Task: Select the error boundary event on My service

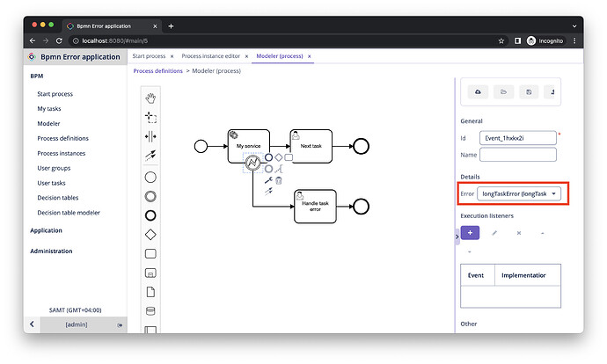Action: point(252,163)
